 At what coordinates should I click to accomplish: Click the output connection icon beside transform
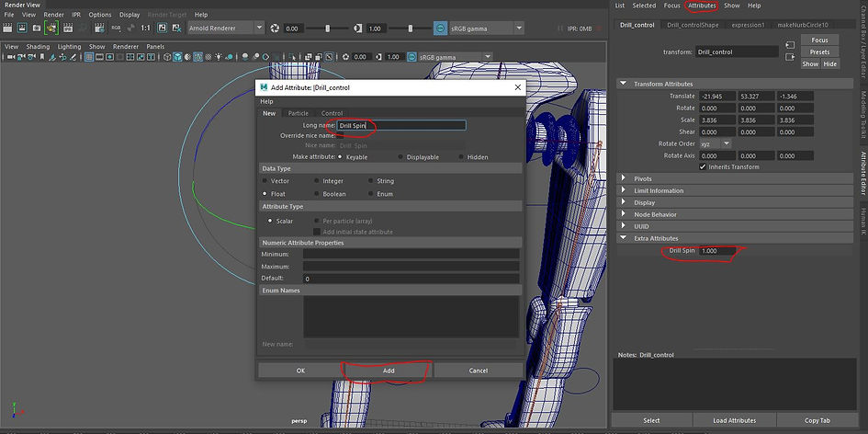pos(790,56)
